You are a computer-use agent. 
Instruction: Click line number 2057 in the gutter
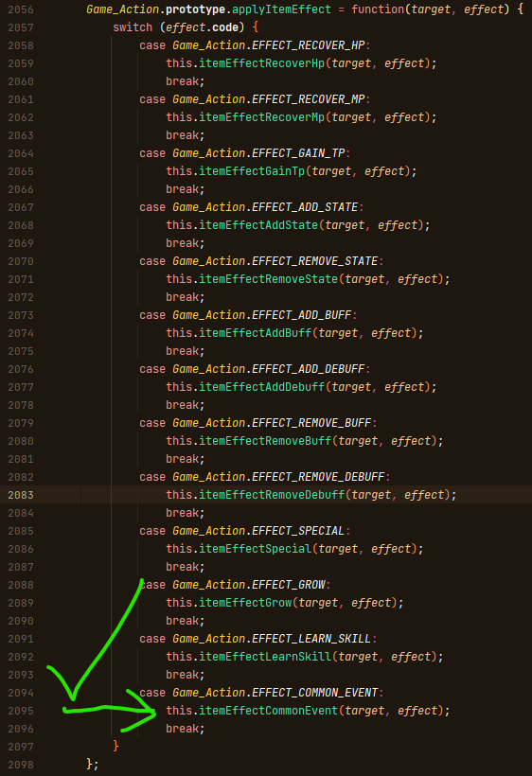(21, 27)
